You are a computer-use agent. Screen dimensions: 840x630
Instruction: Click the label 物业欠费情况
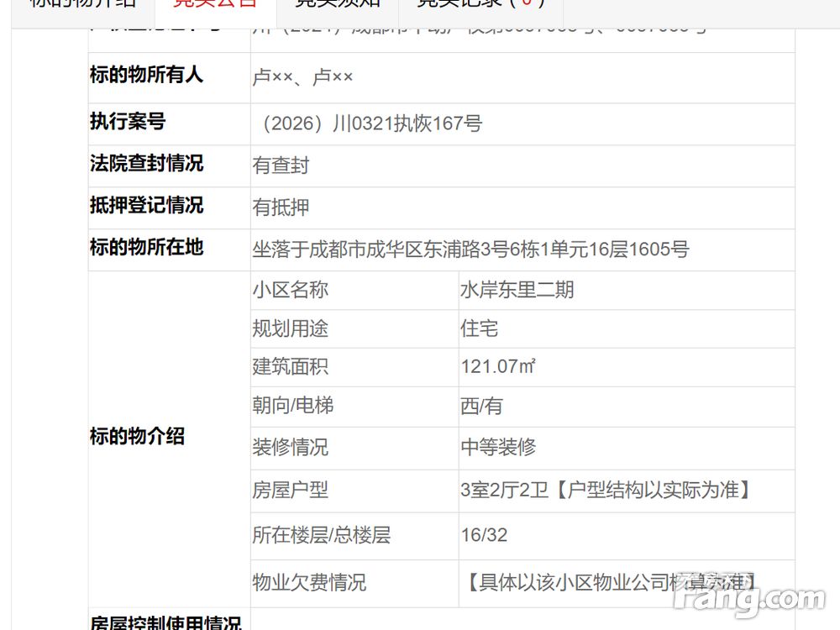point(309,582)
